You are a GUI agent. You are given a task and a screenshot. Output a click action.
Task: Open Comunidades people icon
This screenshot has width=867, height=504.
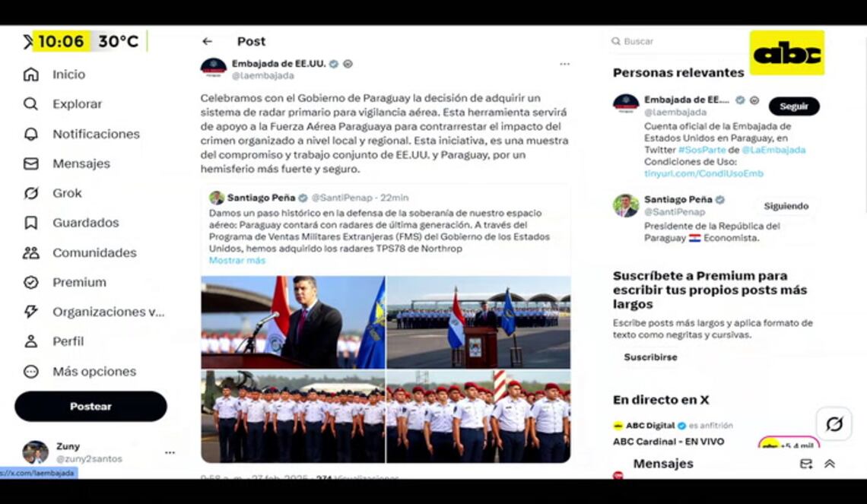(x=31, y=252)
